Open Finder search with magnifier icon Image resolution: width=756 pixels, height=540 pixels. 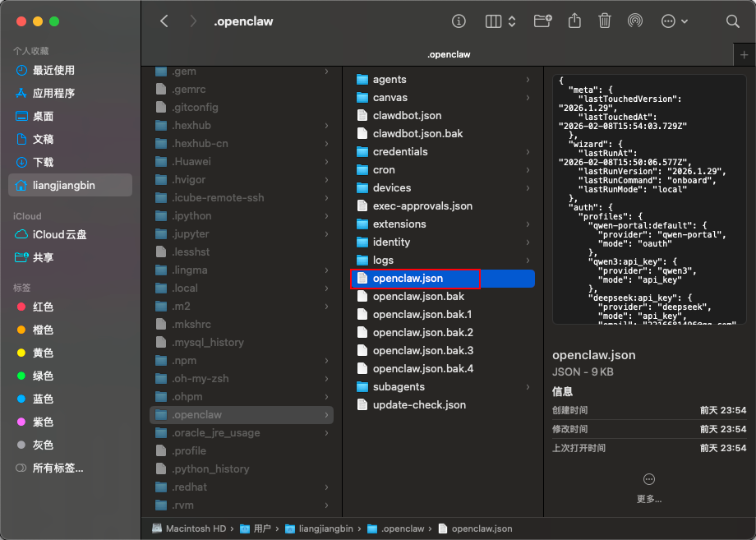733,21
